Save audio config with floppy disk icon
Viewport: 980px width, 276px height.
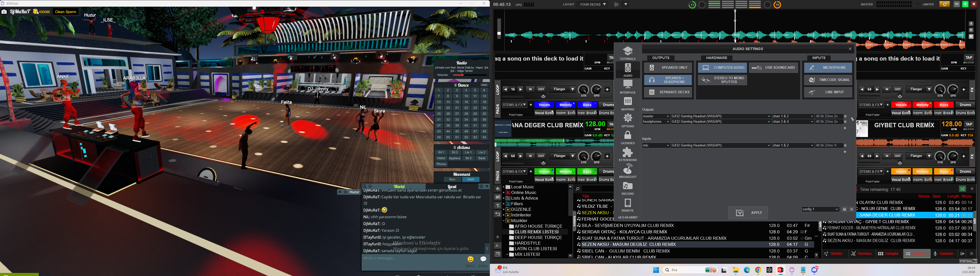pyautogui.click(x=844, y=209)
